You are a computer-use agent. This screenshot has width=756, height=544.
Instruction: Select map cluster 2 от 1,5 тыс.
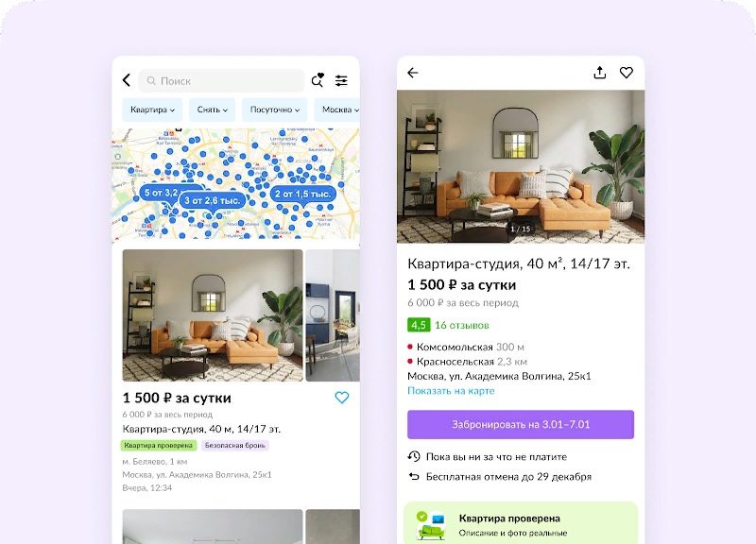click(302, 195)
